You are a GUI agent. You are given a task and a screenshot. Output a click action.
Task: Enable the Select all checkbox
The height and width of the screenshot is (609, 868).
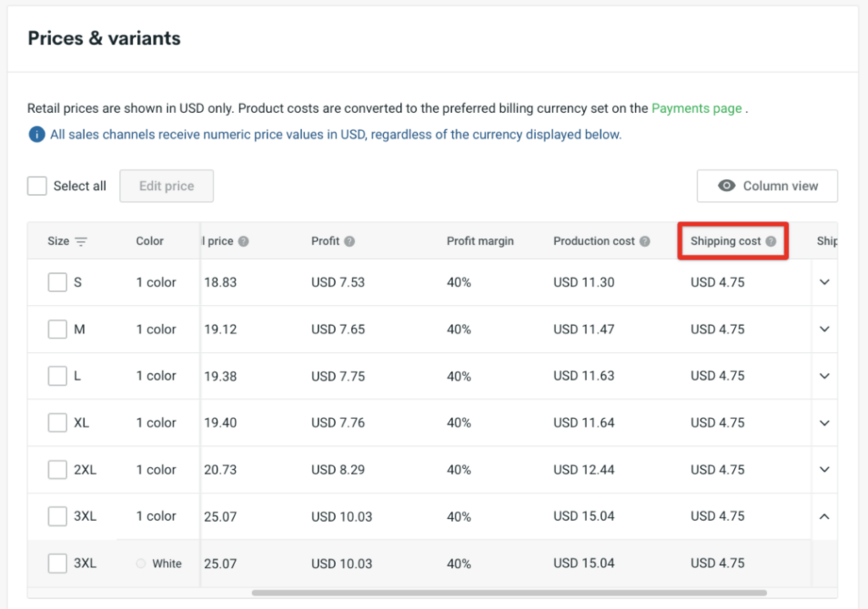click(x=36, y=185)
